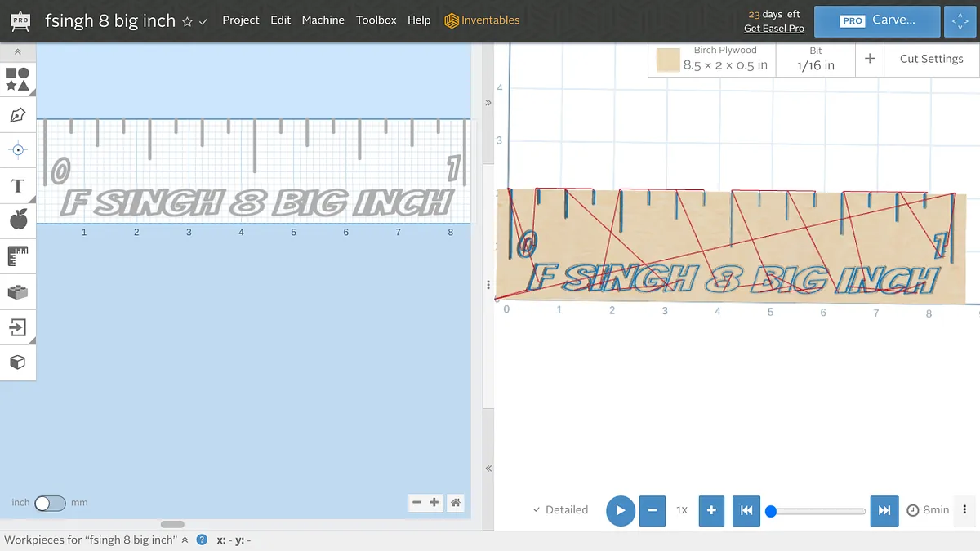
Task: Select the Birch Plywood material swatch
Action: (669, 60)
